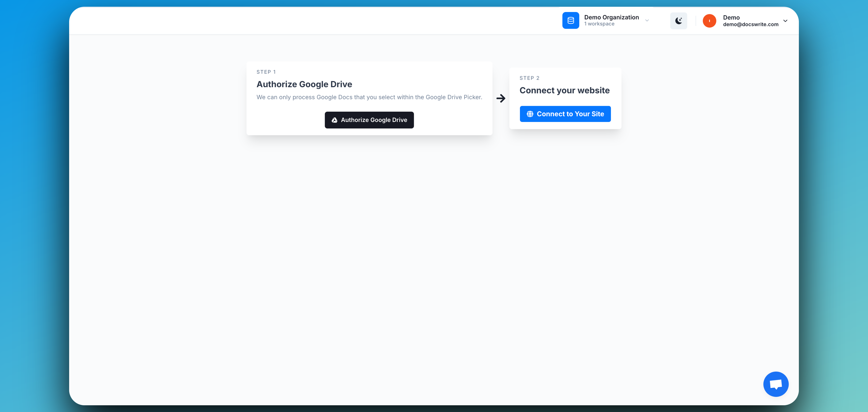868x412 pixels.
Task: Click the Google Drive icon on the authorize button
Action: click(334, 120)
